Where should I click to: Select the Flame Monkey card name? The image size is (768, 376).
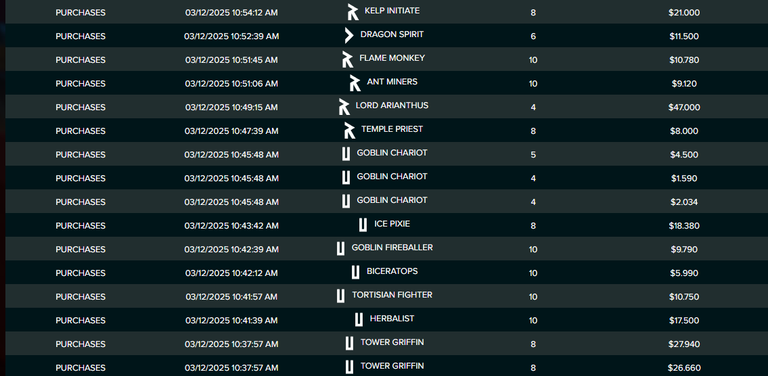tap(392, 58)
